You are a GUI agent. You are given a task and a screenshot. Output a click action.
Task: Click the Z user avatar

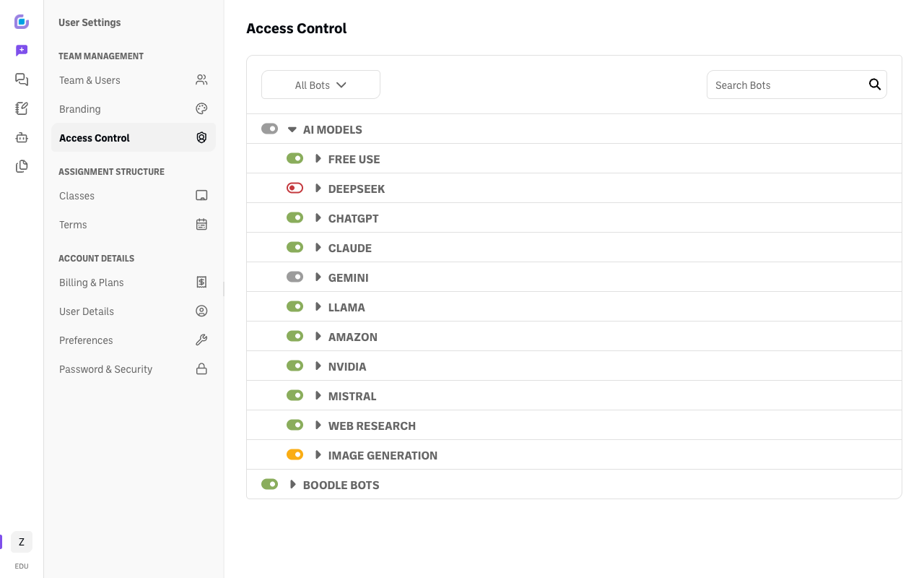[22, 542]
